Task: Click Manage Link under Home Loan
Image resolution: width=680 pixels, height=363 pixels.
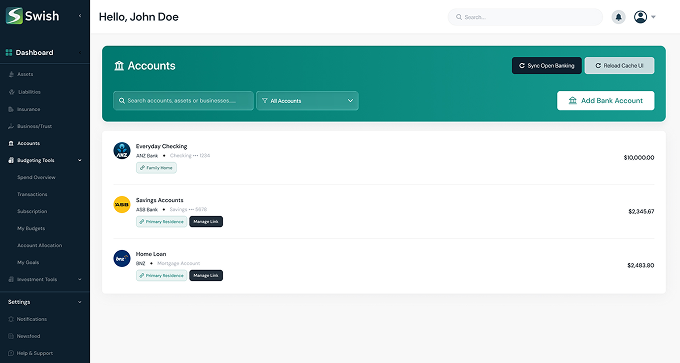Action: click(206, 275)
